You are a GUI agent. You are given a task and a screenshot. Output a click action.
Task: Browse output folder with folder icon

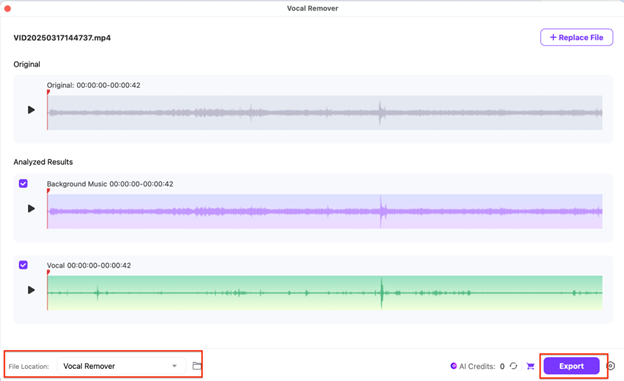pos(197,366)
